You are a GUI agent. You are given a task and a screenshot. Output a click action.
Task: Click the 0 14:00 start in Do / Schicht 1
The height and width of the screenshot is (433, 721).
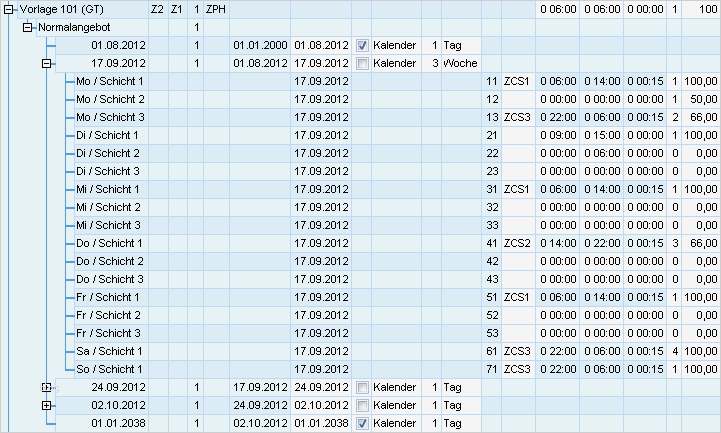coord(558,243)
